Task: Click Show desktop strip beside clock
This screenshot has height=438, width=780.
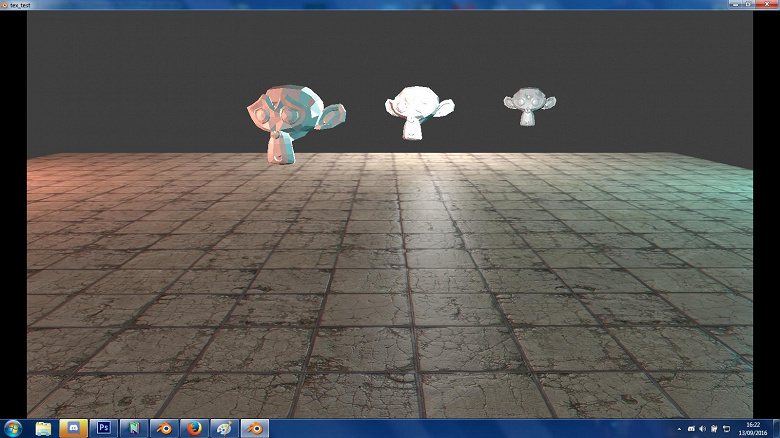Action: (x=776, y=429)
